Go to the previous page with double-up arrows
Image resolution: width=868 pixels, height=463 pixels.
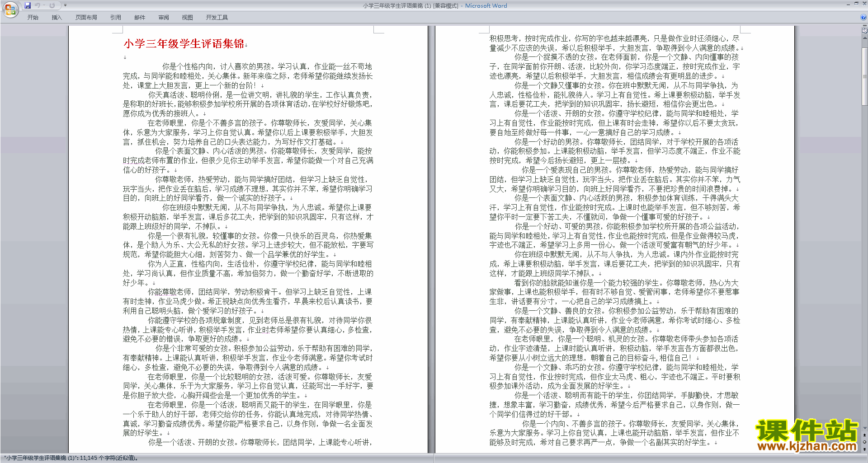(865, 435)
